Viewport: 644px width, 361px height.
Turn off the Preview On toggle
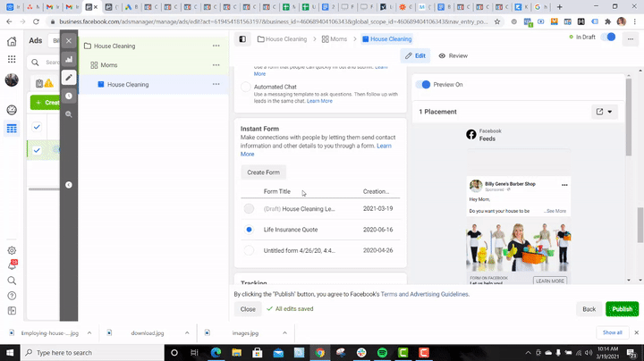point(425,85)
